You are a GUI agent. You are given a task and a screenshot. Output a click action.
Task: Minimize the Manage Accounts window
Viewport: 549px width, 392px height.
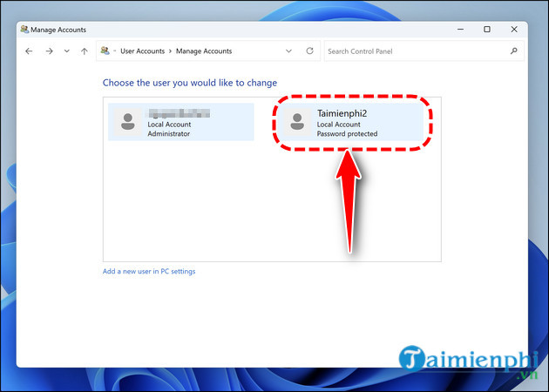pyautogui.click(x=460, y=30)
